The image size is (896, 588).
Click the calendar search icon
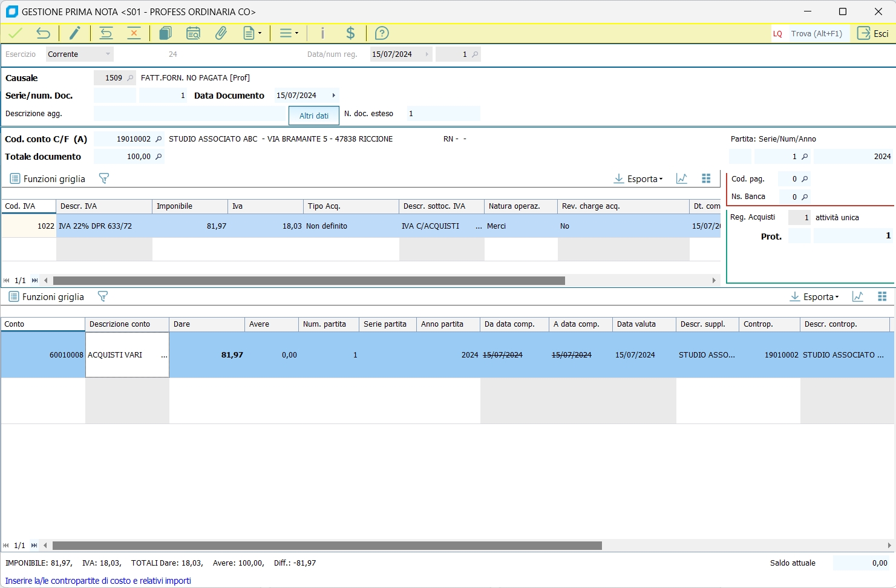pyautogui.click(x=193, y=33)
